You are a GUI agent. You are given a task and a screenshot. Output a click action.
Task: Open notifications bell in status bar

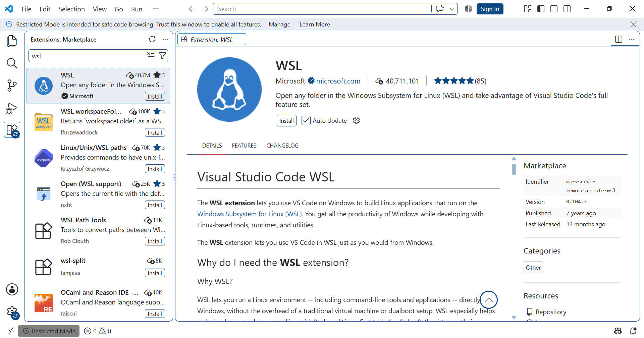click(x=633, y=331)
